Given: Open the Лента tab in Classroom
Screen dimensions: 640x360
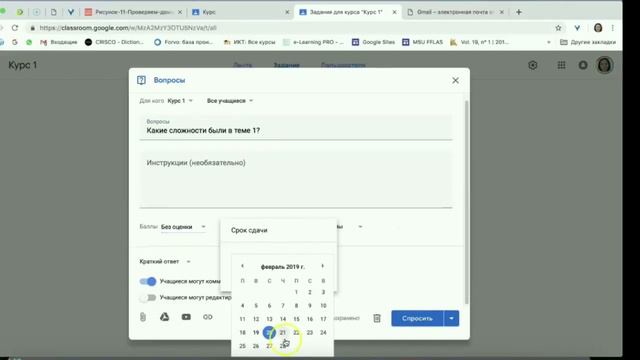Looking at the screenshot, I should 242,65.
